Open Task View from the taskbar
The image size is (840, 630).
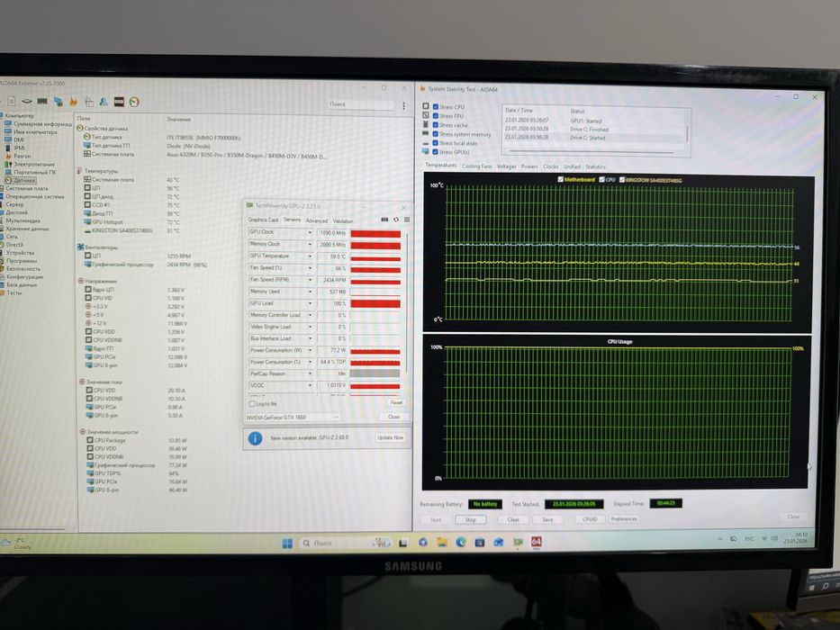402,544
